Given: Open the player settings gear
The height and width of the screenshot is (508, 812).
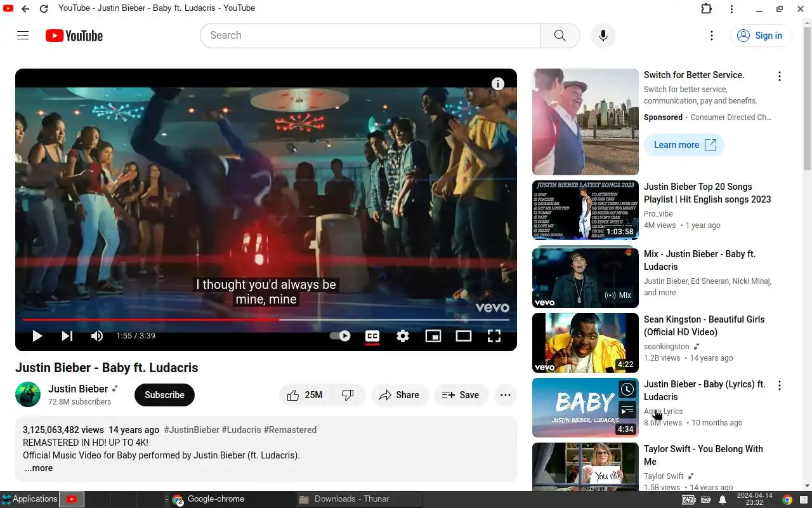Looking at the screenshot, I should [x=403, y=336].
